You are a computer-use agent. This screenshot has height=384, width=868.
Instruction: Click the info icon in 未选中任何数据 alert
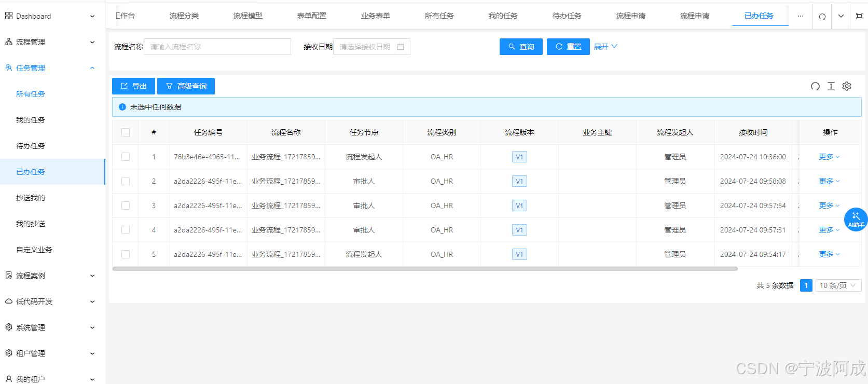tap(122, 107)
